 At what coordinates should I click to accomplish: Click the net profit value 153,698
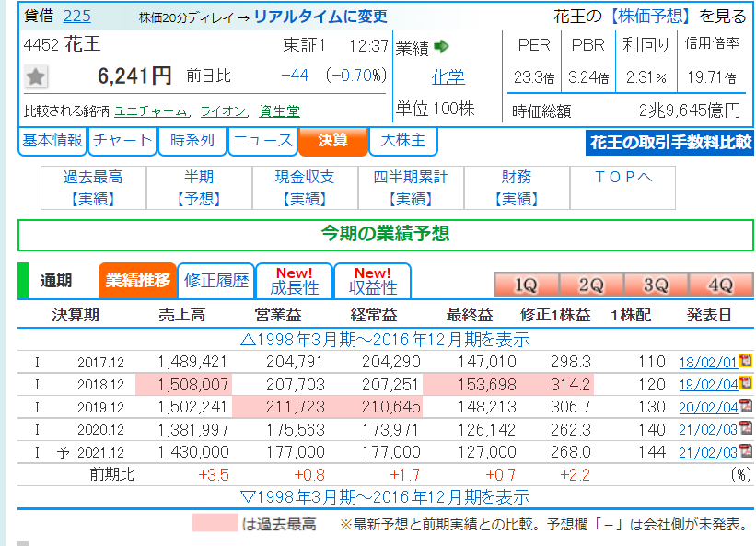(487, 385)
